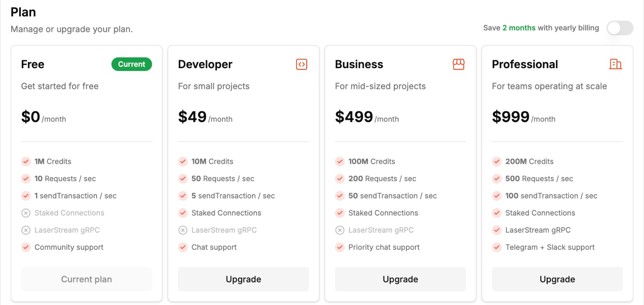Click the checkmark beside LaserStream gRPC on Professional plan

point(497,230)
